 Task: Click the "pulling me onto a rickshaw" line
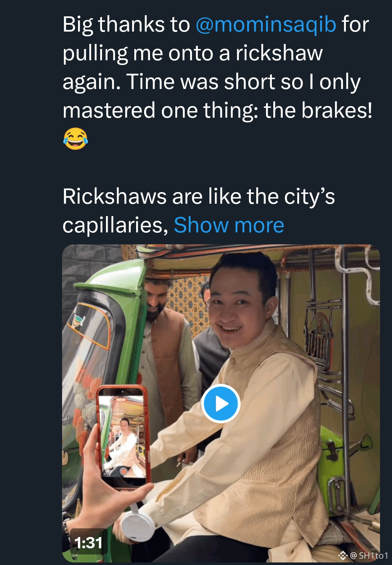(193, 54)
